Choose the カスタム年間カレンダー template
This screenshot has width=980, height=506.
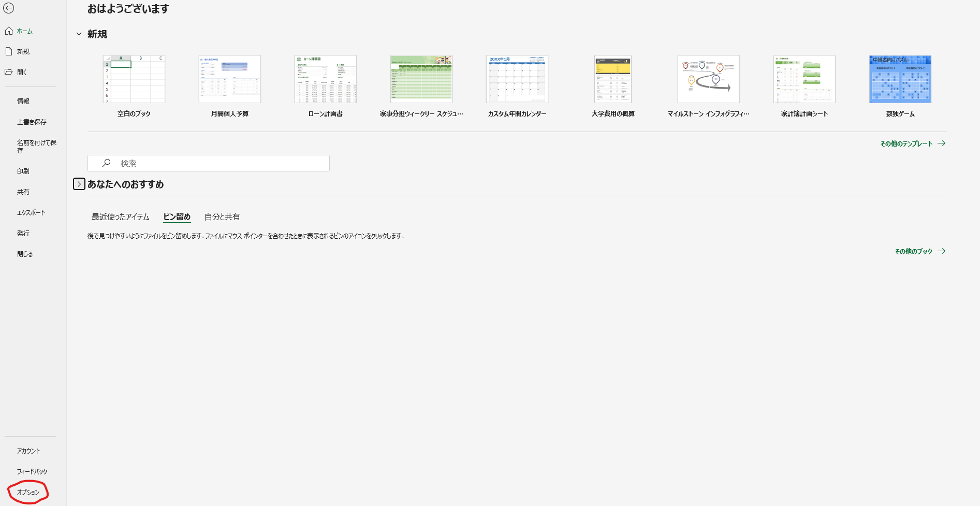tap(517, 79)
